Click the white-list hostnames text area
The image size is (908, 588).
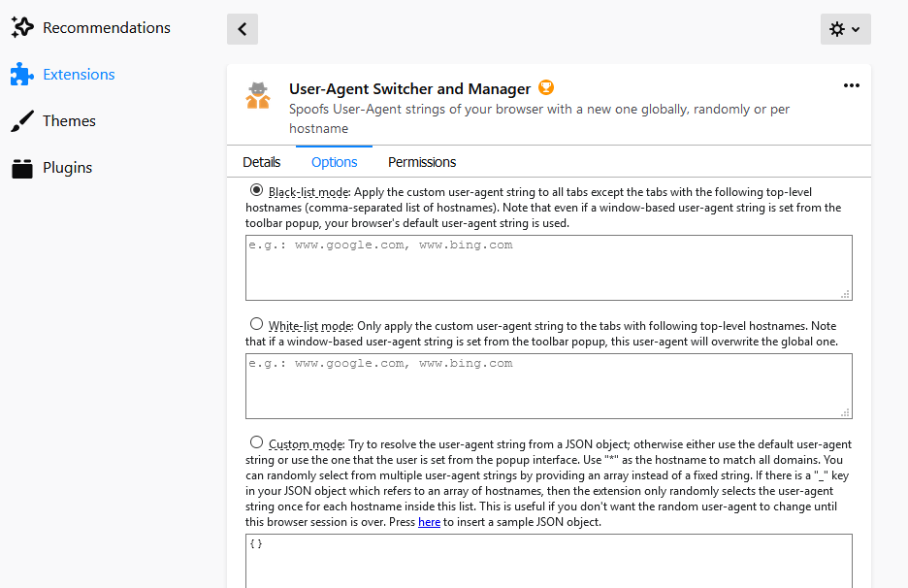[x=549, y=386]
